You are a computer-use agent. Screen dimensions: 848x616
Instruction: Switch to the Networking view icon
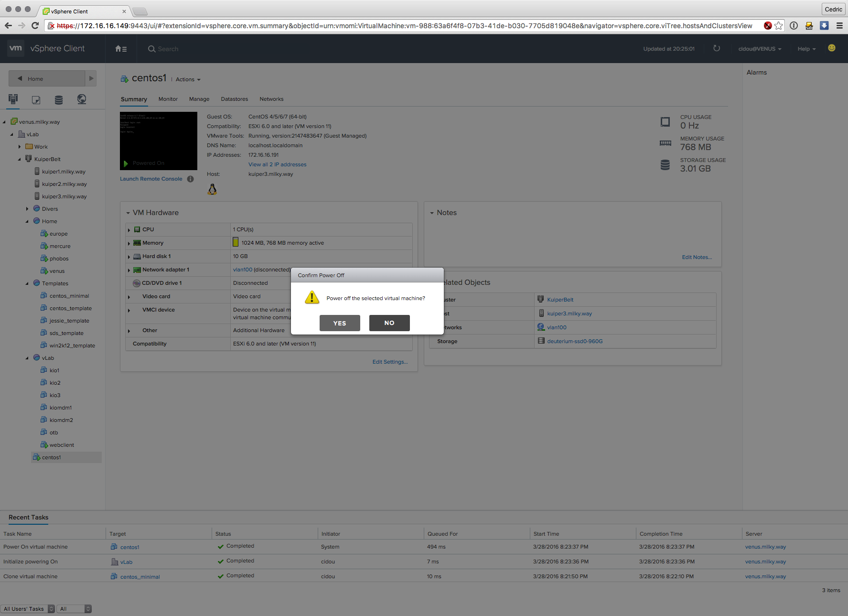(x=82, y=99)
